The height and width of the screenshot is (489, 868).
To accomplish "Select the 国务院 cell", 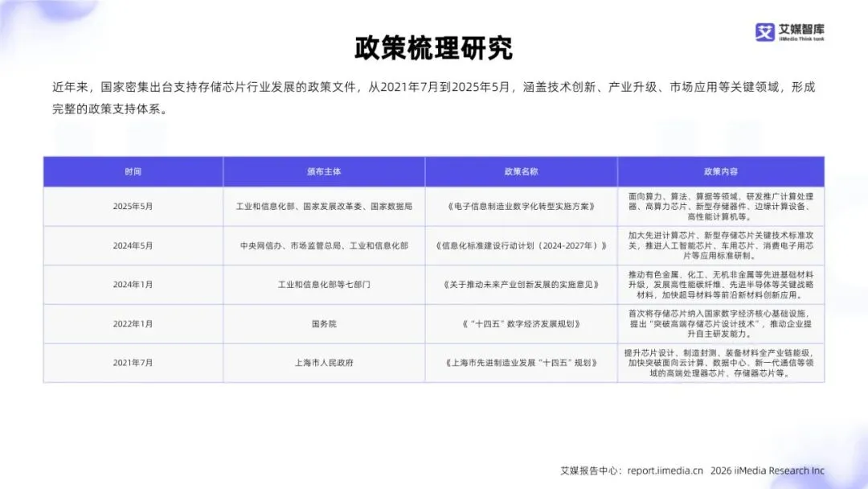I will (x=324, y=324).
